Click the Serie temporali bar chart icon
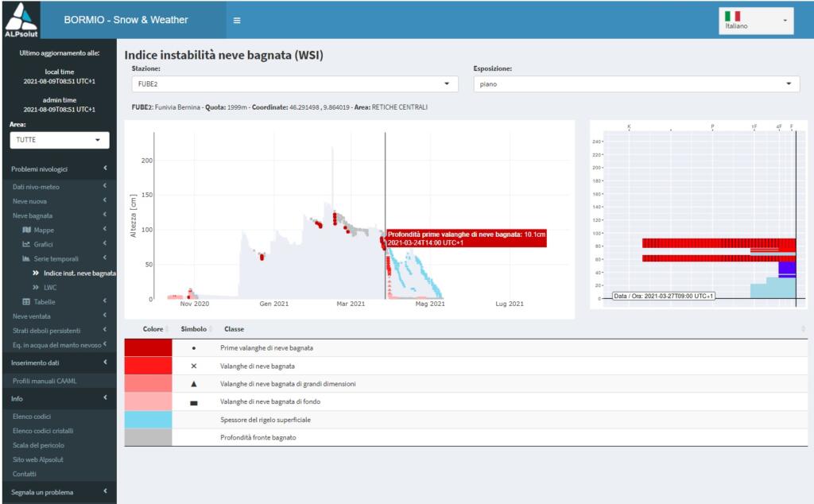This screenshot has height=504, width=814. 26,258
